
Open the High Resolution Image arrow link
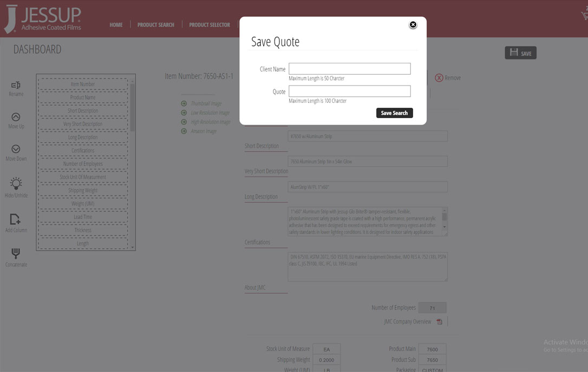pos(184,122)
